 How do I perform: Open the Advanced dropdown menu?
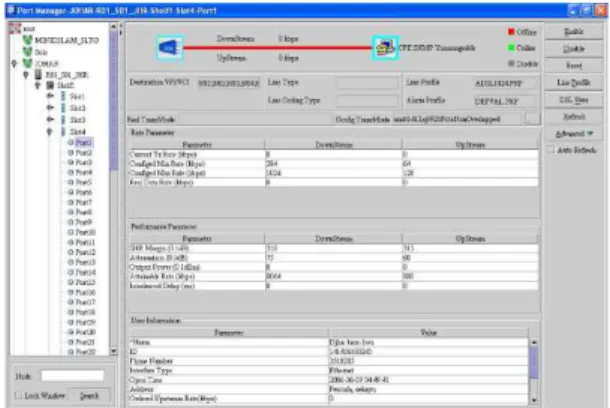coord(574,133)
